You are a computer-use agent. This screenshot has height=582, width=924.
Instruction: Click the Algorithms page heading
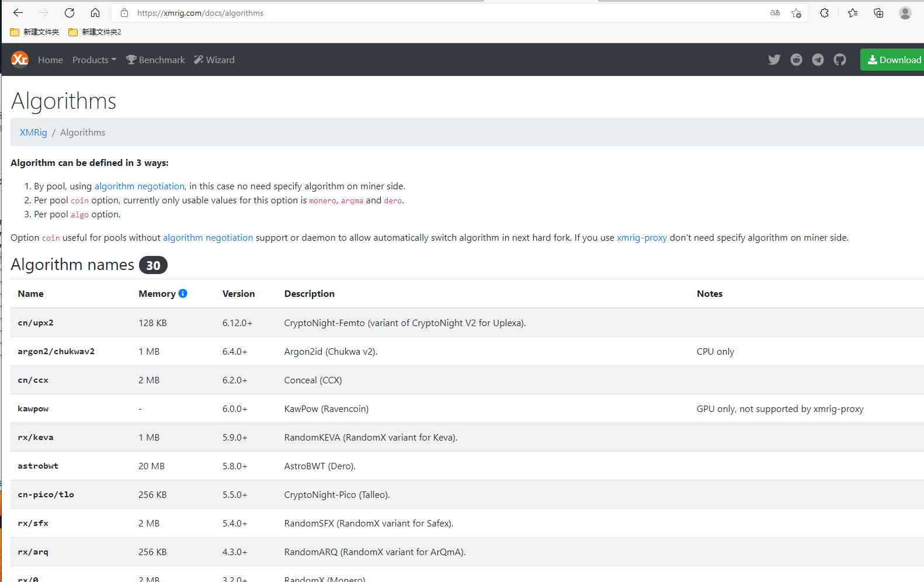64,101
